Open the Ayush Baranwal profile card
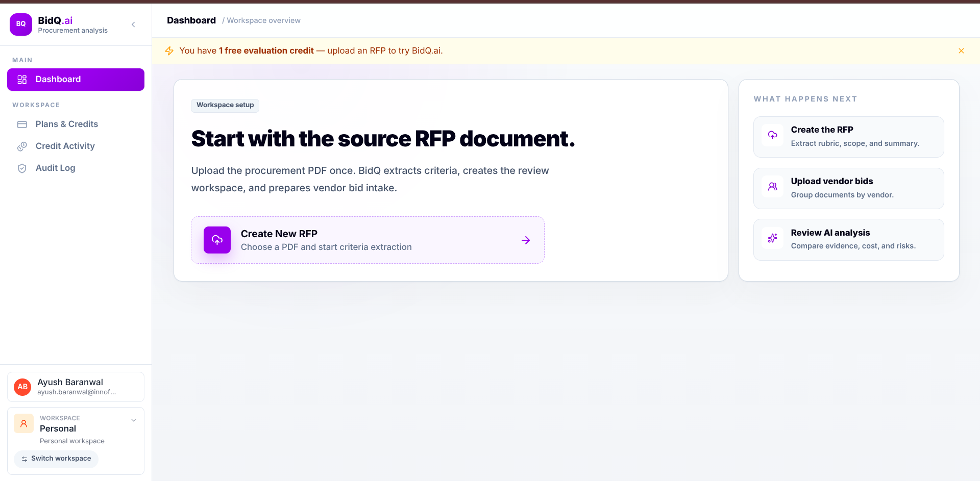This screenshot has width=980, height=481. pyautogui.click(x=76, y=387)
